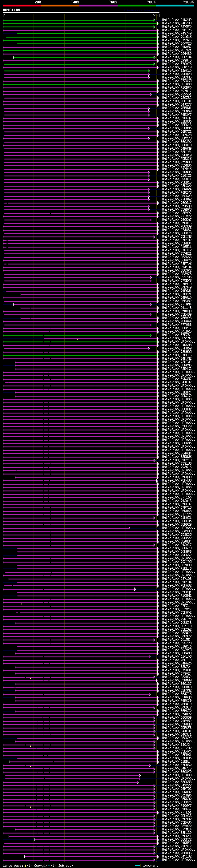
Task: Select the UniRef100_A1DCQ7 label
Action: (x=177, y=118)
